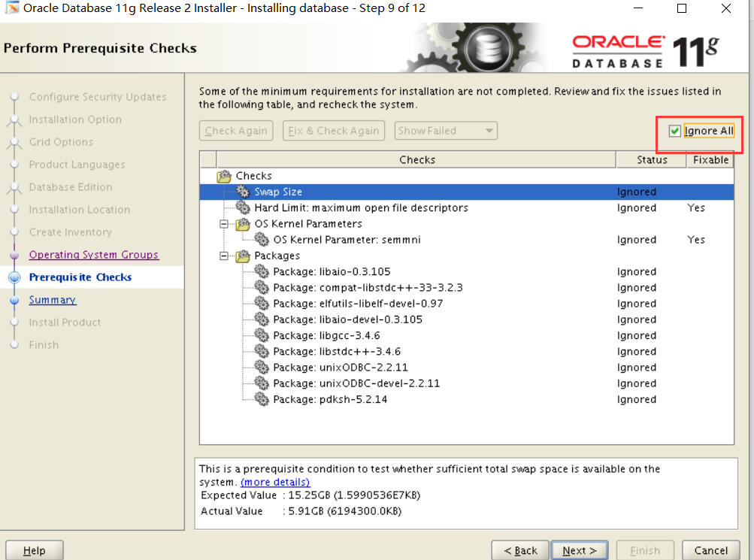Click gear icon for semmni parameter
Image resolution: width=754 pixels, height=560 pixels.
click(262, 239)
